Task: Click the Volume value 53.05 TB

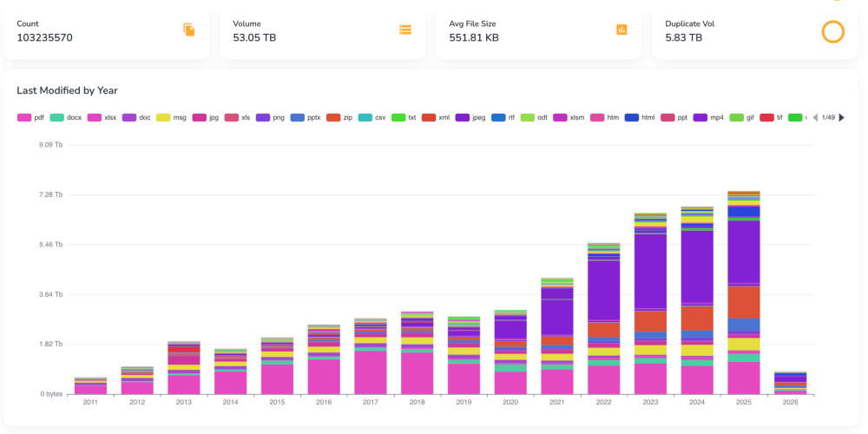Action: [x=254, y=37]
